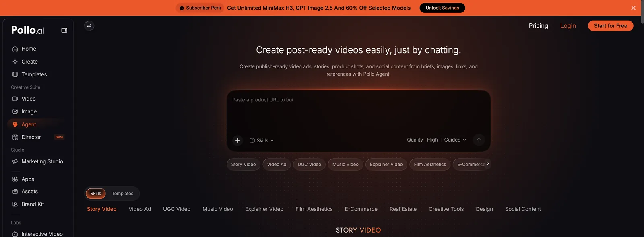Click the Explainer Video suggestion chip

(386, 164)
